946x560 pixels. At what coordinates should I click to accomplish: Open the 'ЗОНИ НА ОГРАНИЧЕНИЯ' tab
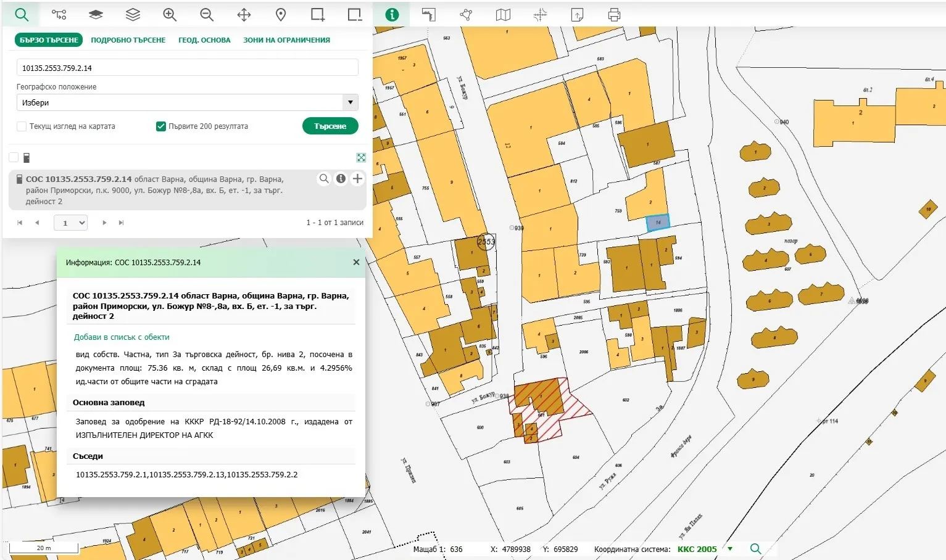click(x=286, y=40)
